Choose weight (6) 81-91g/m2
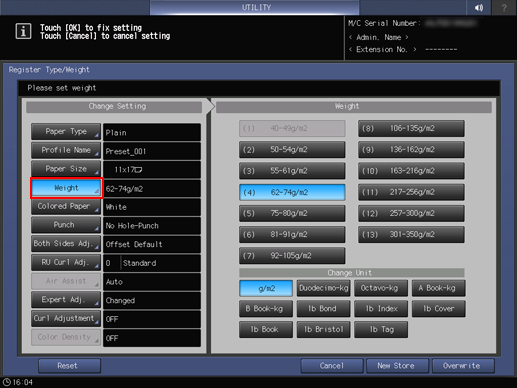Image resolution: width=517 pixels, height=388 pixels. 292,235
